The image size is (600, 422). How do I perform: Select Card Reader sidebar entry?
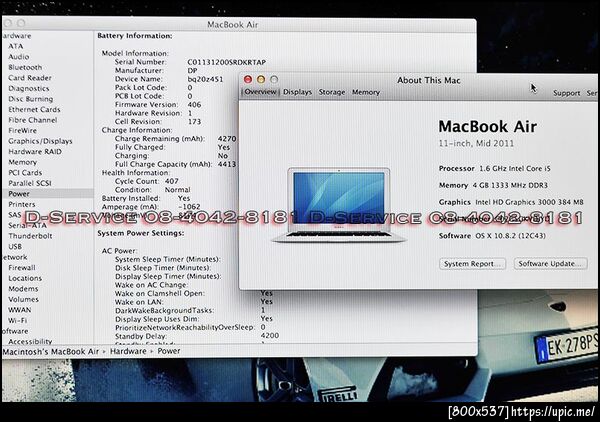30,78
